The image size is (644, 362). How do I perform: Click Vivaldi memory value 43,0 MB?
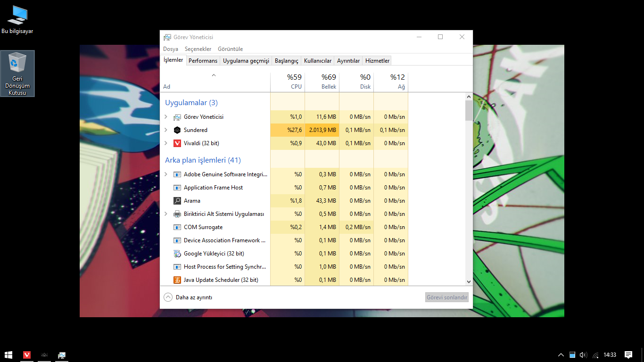(x=322, y=143)
